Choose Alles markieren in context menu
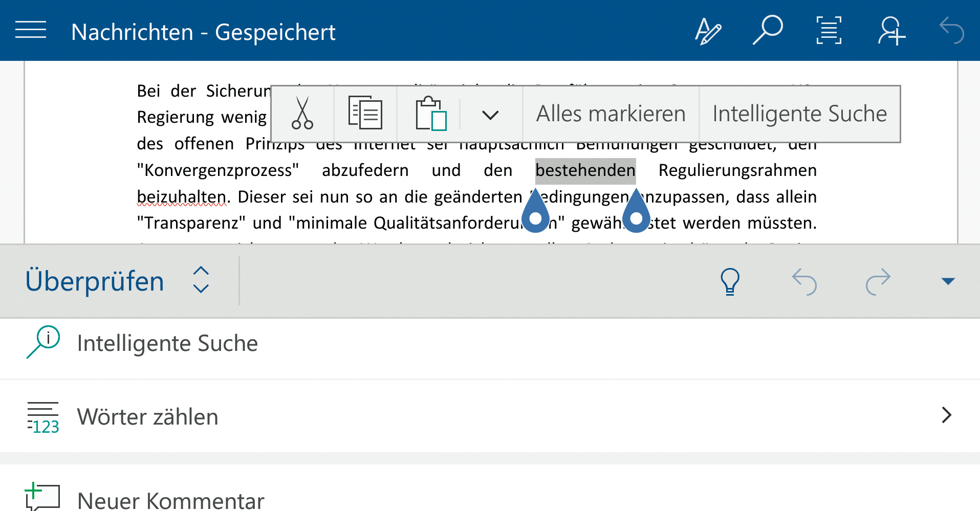This screenshot has width=980, height=511. 611,114
